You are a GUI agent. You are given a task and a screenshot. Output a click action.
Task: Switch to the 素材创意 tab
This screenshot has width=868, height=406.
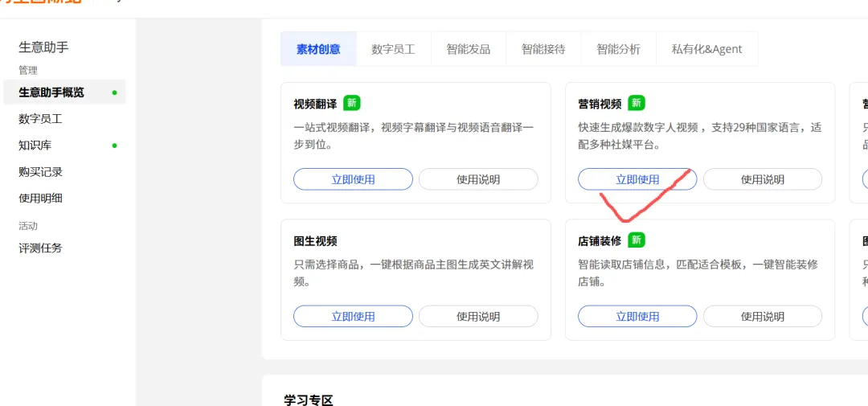click(318, 49)
